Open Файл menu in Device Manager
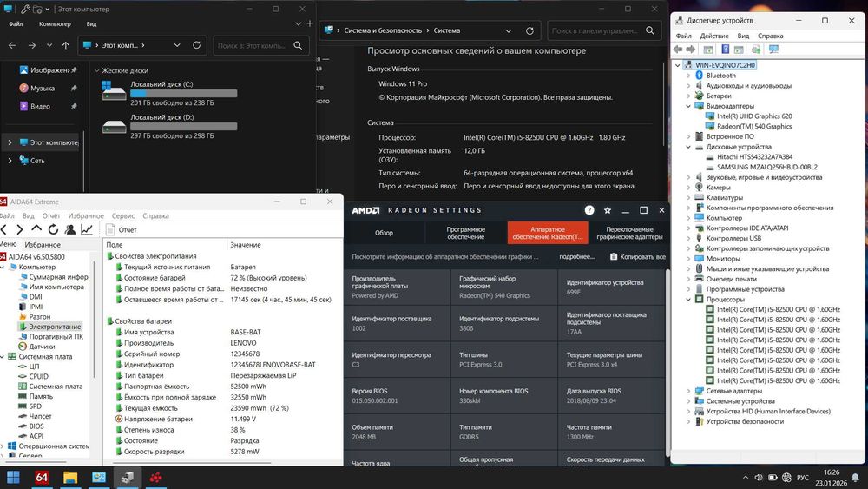 click(x=684, y=36)
